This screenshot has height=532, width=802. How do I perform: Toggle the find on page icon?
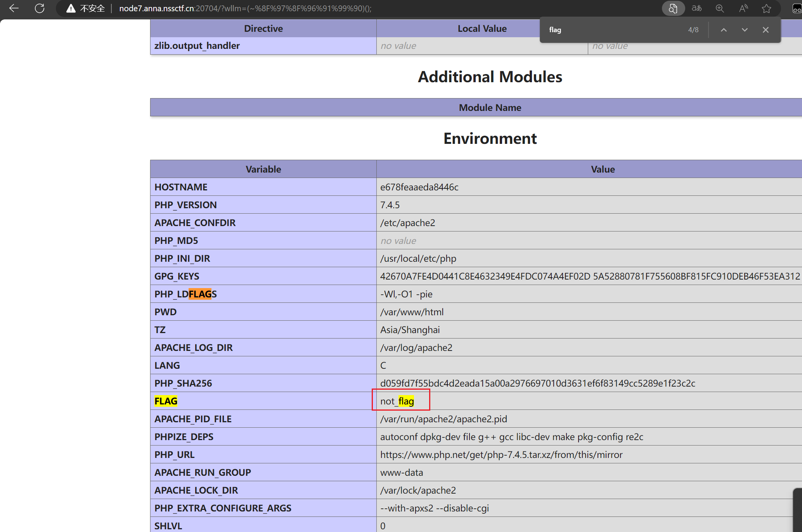(673, 8)
